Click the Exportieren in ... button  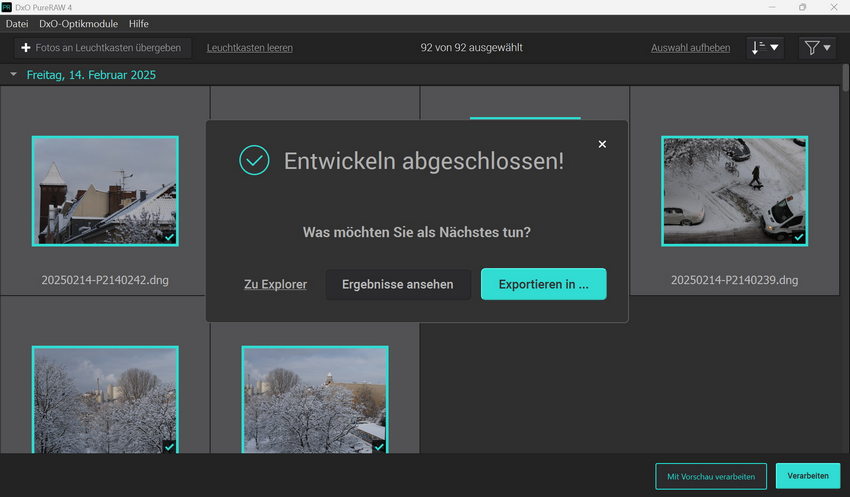tap(543, 284)
